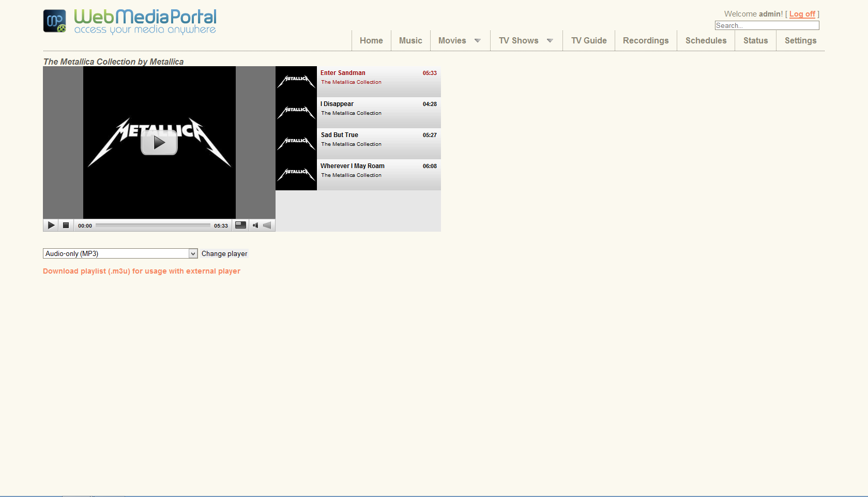Select I Disappear album thumbnail
Viewport: 868px width, 497px height.
tap(296, 113)
